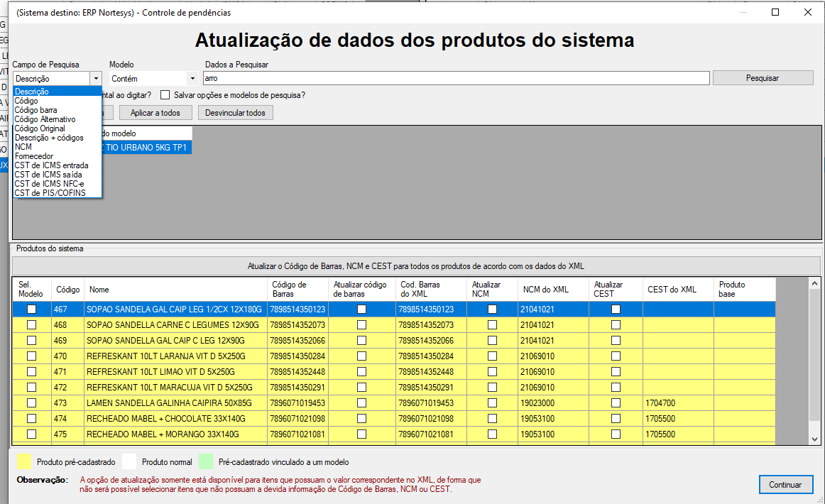Check 'Atualizar CEST' for RECHEADO MABEL + CHOCOLATE
825x504 pixels.
tap(616, 418)
